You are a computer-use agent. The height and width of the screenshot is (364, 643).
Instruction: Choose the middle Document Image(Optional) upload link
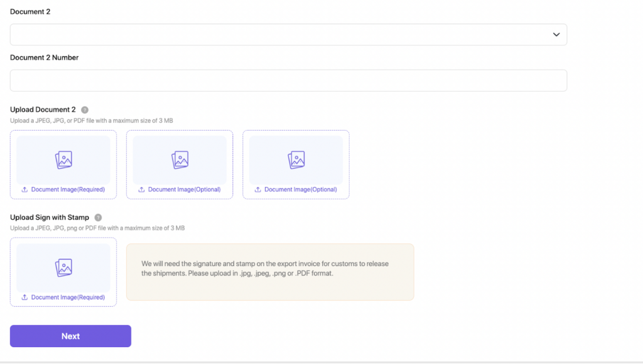click(184, 190)
